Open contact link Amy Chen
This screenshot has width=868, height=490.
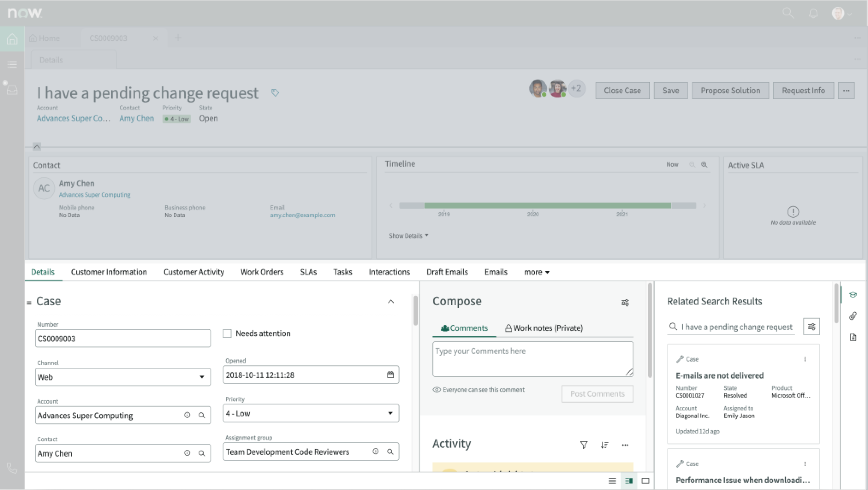(x=136, y=118)
